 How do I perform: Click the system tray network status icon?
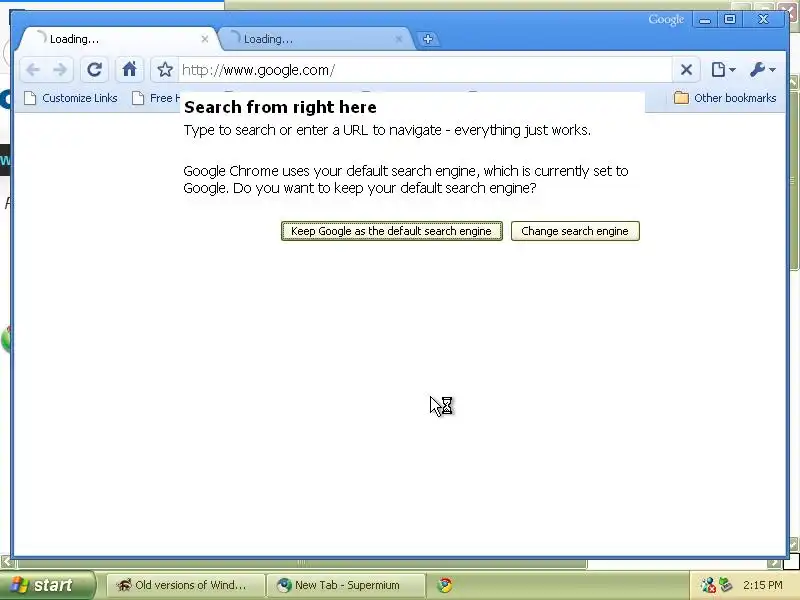click(708, 585)
